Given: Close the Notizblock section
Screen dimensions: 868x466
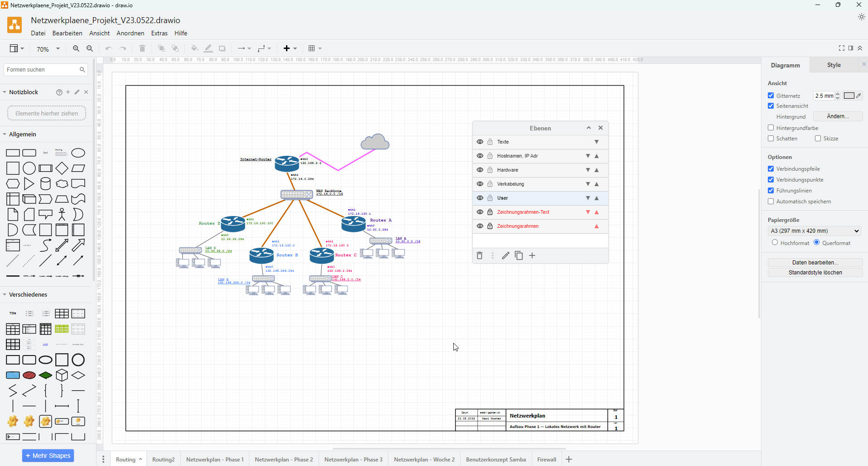Looking at the screenshot, I should (x=86, y=92).
